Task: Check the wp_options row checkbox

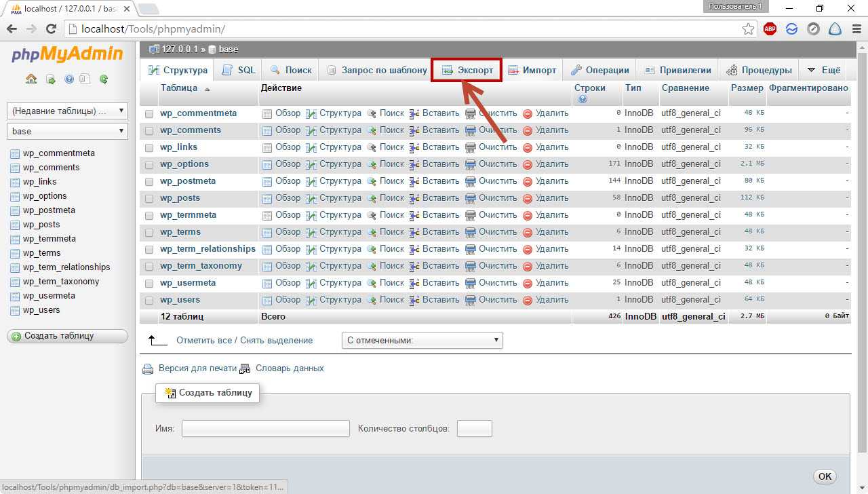Action: click(149, 165)
